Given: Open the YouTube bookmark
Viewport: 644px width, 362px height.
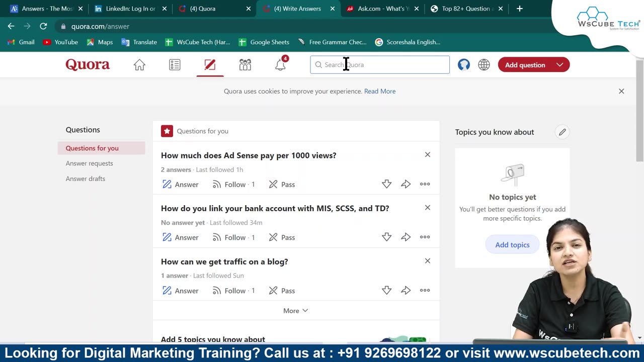Looking at the screenshot, I should point(60,42).
